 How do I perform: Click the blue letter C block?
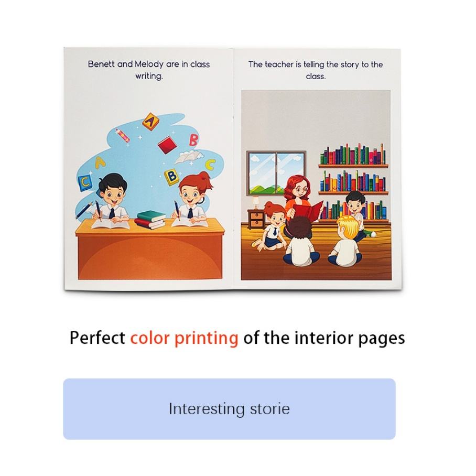click(x=83, y=182)
